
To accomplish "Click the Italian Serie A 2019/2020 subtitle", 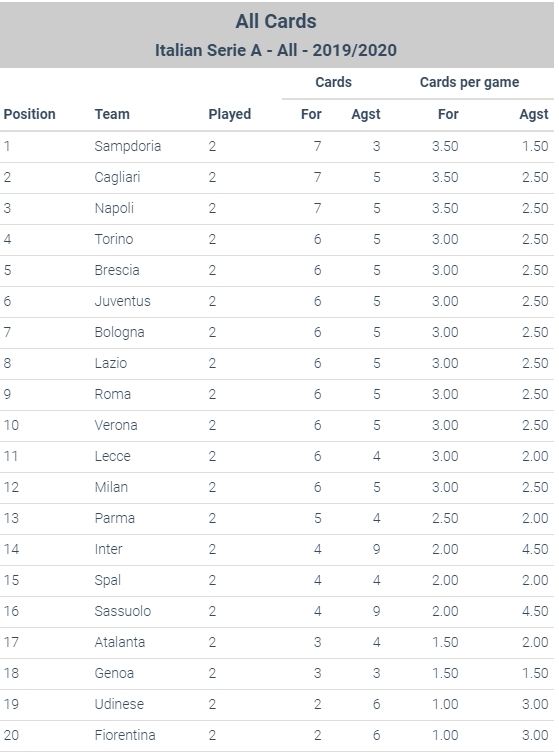I will tap(276, 50).
